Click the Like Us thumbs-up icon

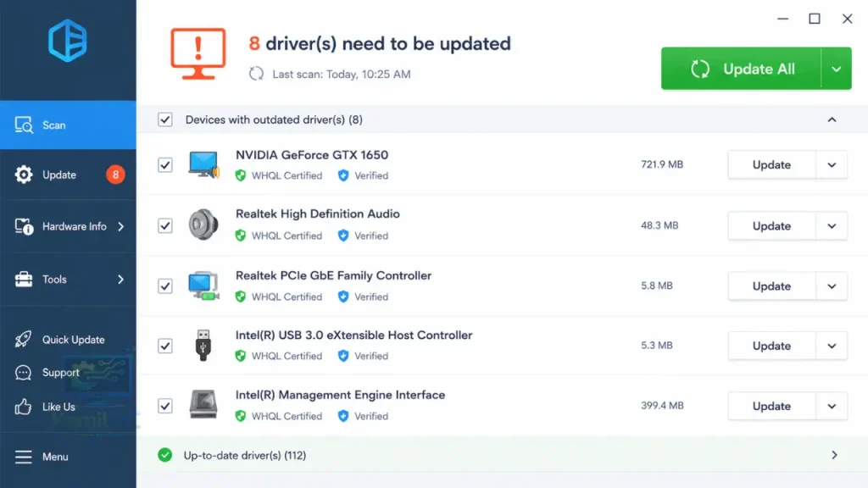[23, 407]
